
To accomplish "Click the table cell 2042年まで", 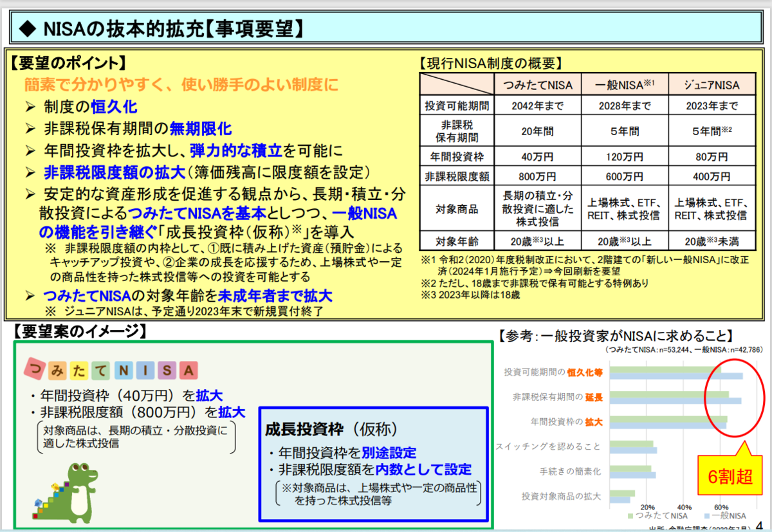I will coord(538,105).
